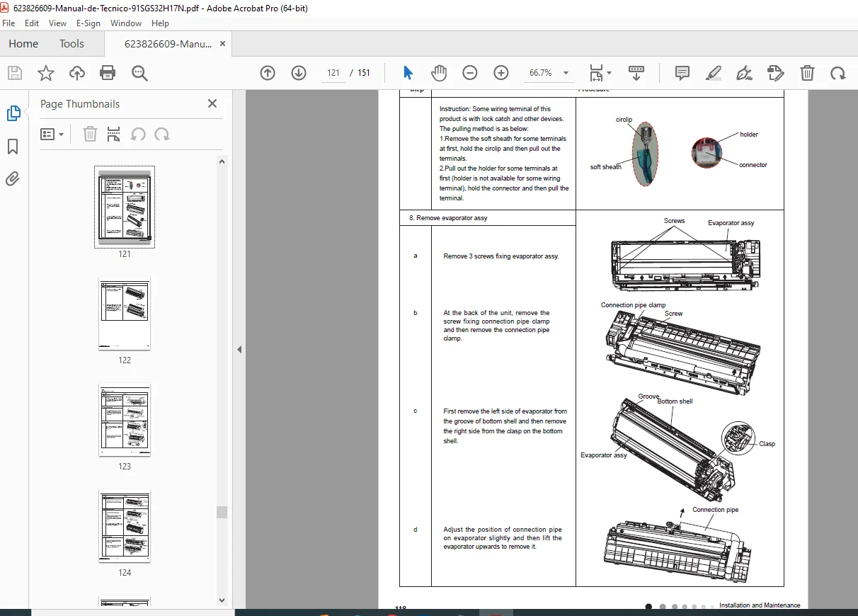Open the Window menu

126,23
